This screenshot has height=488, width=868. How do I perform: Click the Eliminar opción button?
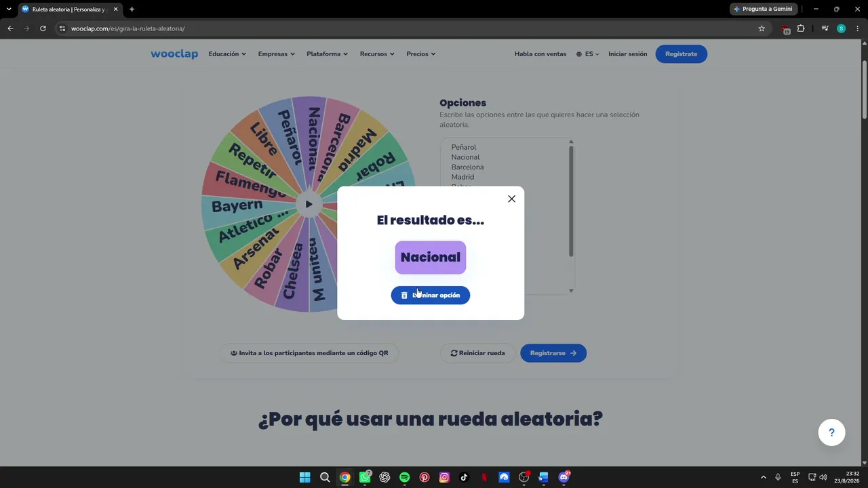[x=430, y=295]
